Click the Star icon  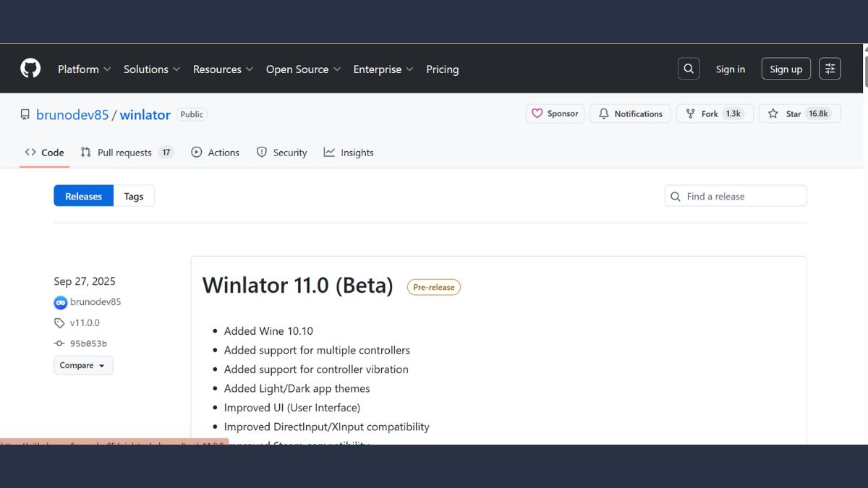[x=773, y=114]
